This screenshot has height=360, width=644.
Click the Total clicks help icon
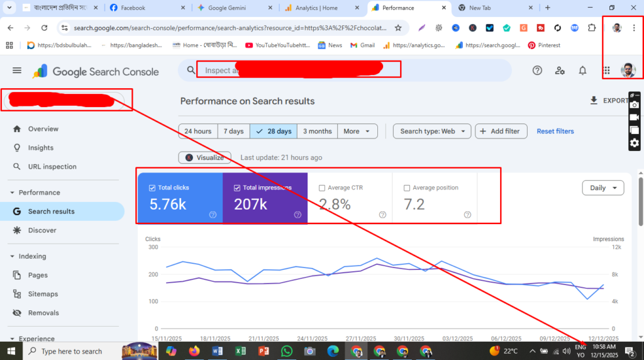coord(213,215)
